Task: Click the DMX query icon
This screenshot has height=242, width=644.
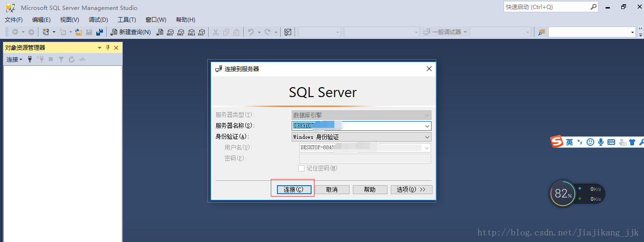Action: [x=181, y=32]
